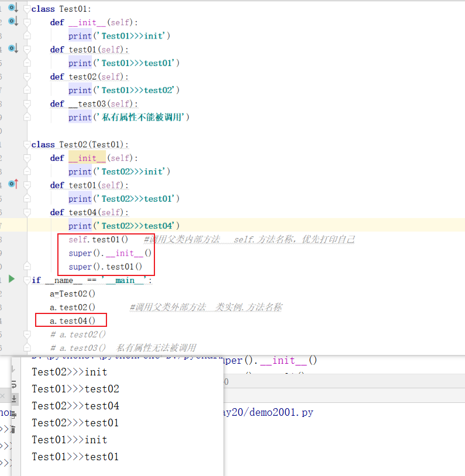Click the comment '#调用父类外部方法 类实例.方法名称'
Image resolution: width=465 pixels, height=476 pixels.
point(206,307)
